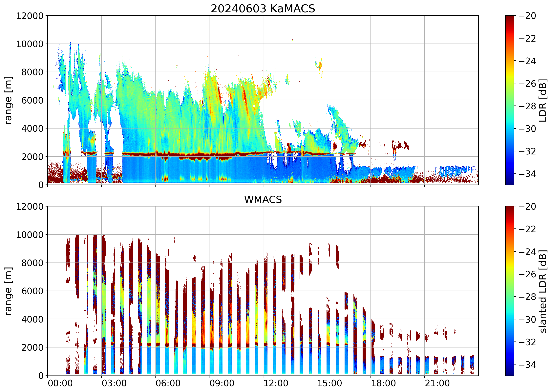Click the upper plot's "range [m]" axis label
The image size is (552, 392).
(x=8, y=100)
